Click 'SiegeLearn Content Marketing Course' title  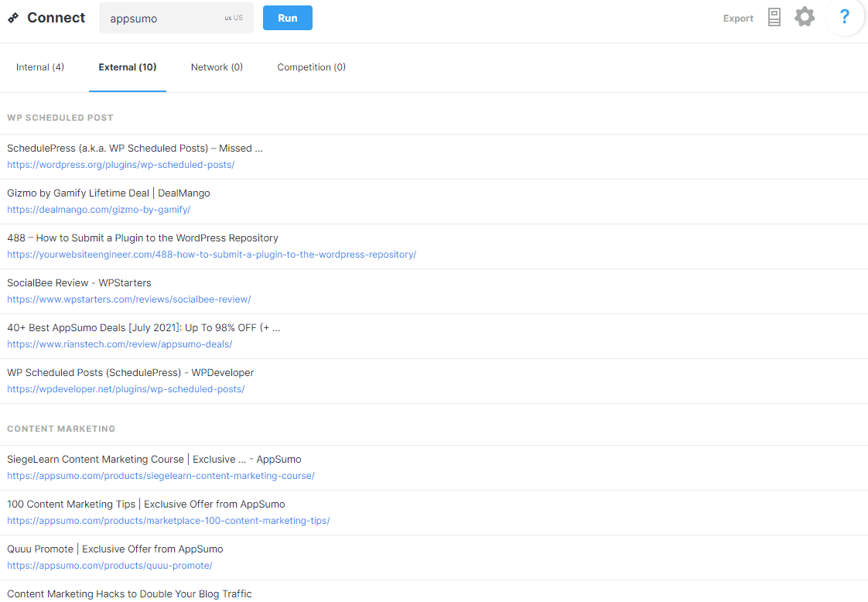pyautogui.click(x=155, y=459)
